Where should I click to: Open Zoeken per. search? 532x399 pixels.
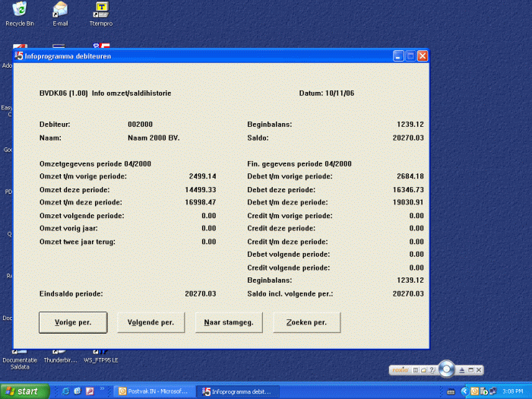(x=306, y=322)
